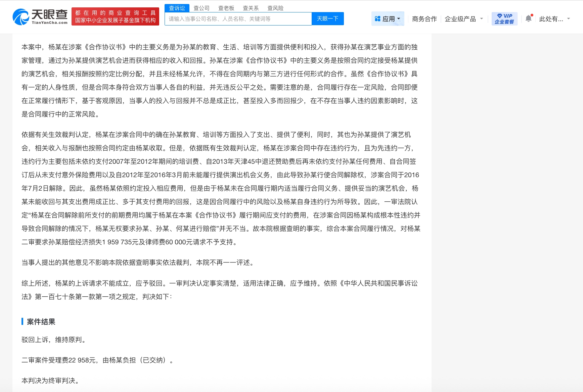Select the 企业级产品 menu item
Screen dimensions: 583x392
461,19
